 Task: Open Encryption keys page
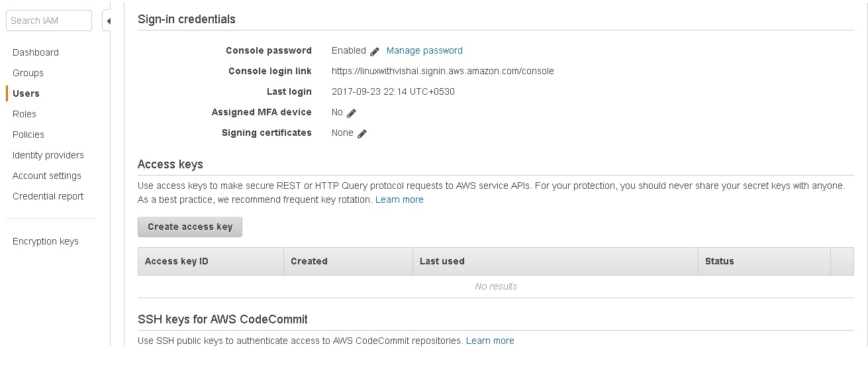point(46,241)
